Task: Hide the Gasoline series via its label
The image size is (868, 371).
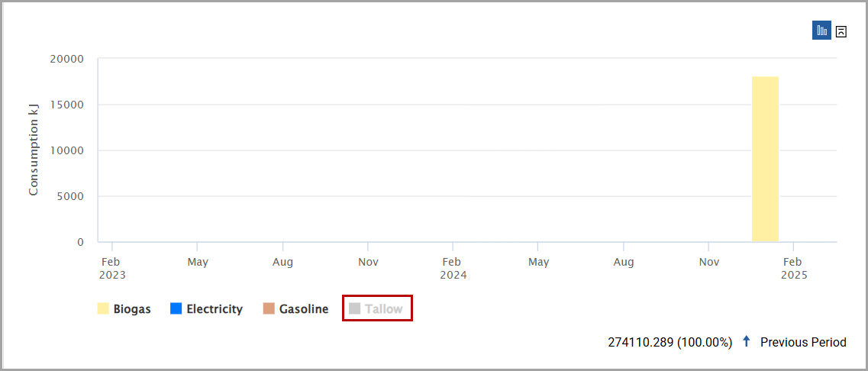Action: pos(304,309)
